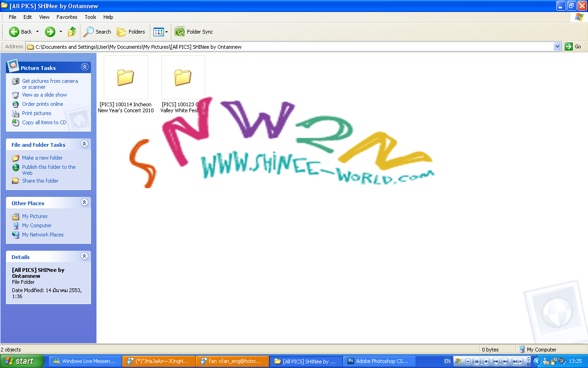Click Make a new folder
Viewport: 588px width, 368px height.
[42, 158]
